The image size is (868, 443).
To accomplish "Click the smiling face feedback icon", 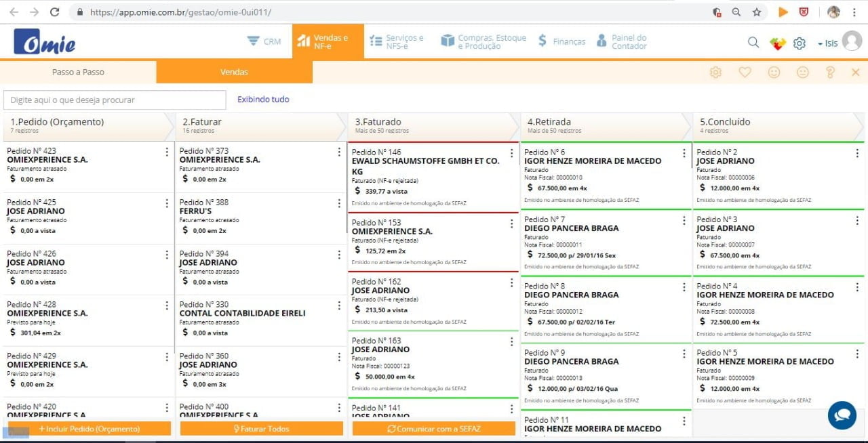I will (x=774, y=72).
